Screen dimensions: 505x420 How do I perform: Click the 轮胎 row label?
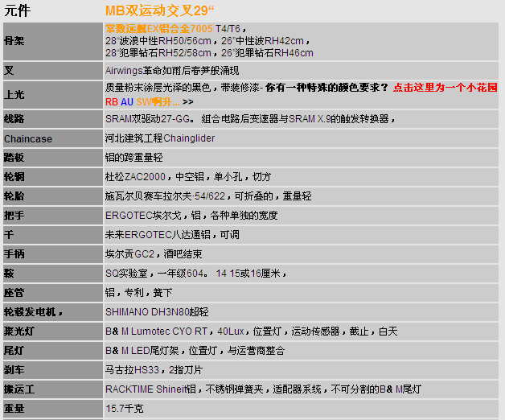pyautogui.click(x=14, y=196)
